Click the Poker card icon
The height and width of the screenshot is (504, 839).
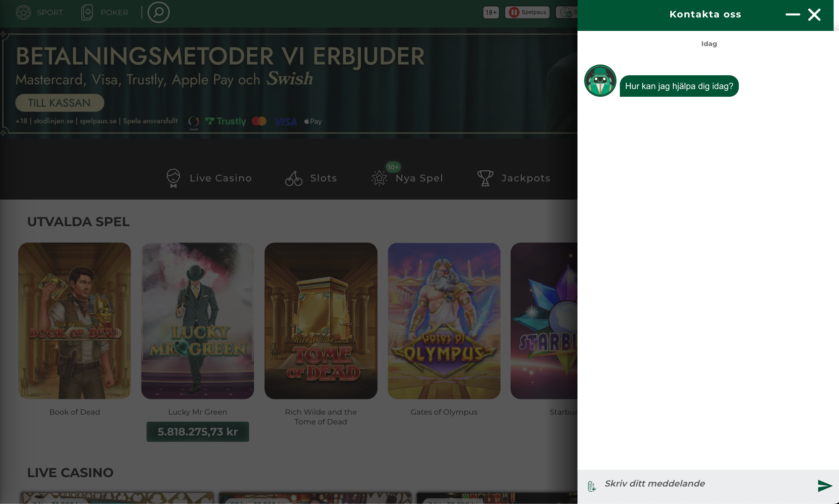[87, 12]
